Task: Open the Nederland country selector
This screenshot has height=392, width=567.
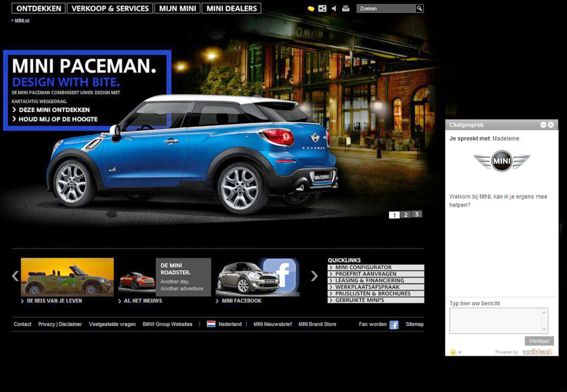Action: click(x=224, y=324)
